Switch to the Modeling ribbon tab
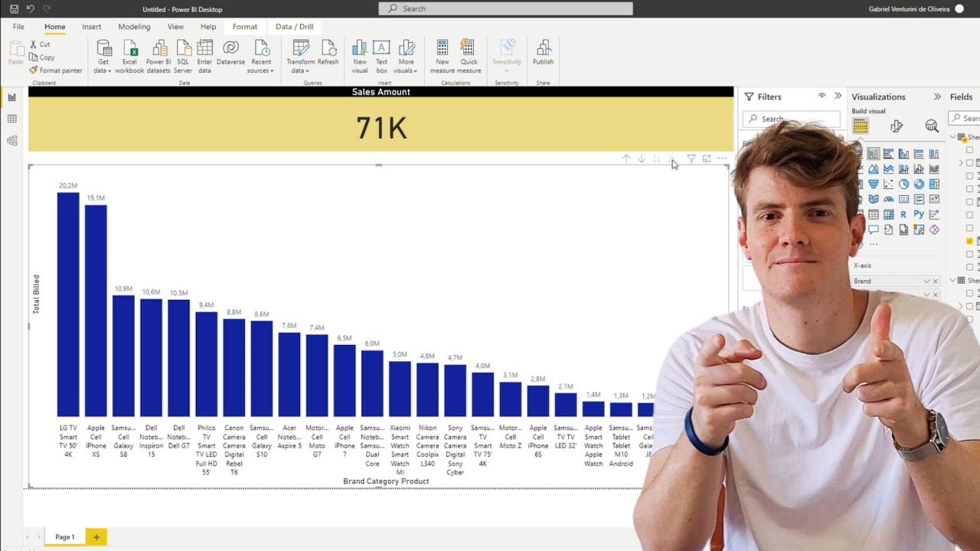The height and width of the screenshot is (551, 980). point(134,27)
